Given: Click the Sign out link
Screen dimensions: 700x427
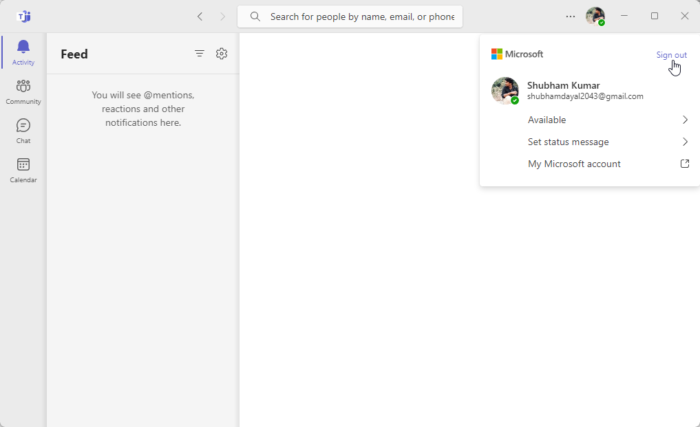Looking at the screenshot, I should (x=671, y=55).
